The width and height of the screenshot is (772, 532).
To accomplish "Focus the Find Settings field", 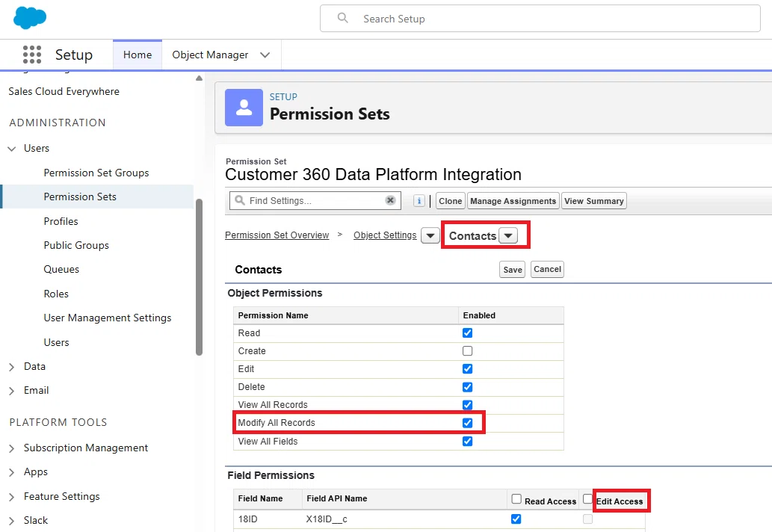I will 315,200.
